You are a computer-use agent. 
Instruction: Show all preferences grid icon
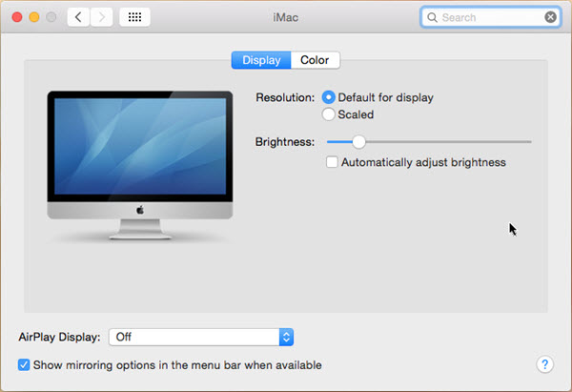(x=134, y=17)
